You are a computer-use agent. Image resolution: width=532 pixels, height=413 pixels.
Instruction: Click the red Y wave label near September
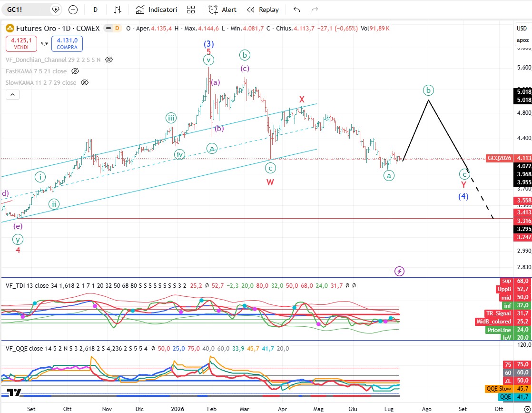463,185
